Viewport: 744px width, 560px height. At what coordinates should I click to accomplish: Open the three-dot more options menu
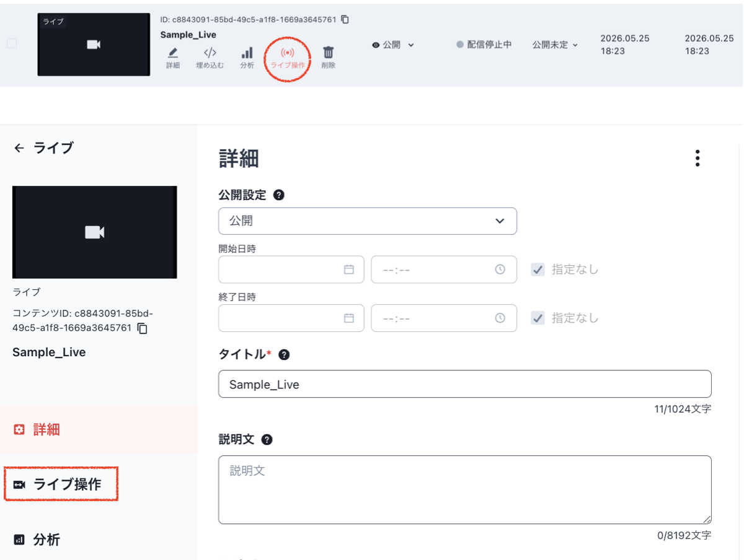pyautogui.click(x=697, y=159)
